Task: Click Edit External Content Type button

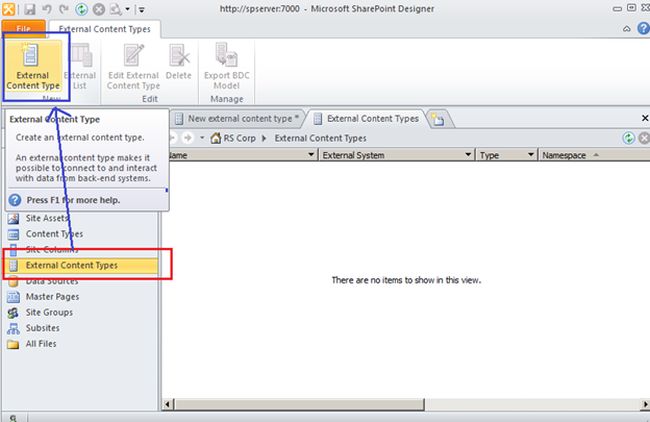Action: [133, 66]
